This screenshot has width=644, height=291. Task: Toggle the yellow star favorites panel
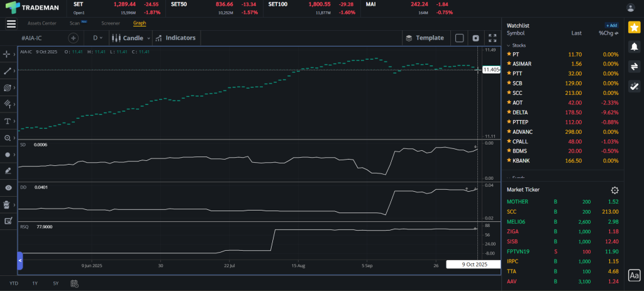(x=634, y=26)
